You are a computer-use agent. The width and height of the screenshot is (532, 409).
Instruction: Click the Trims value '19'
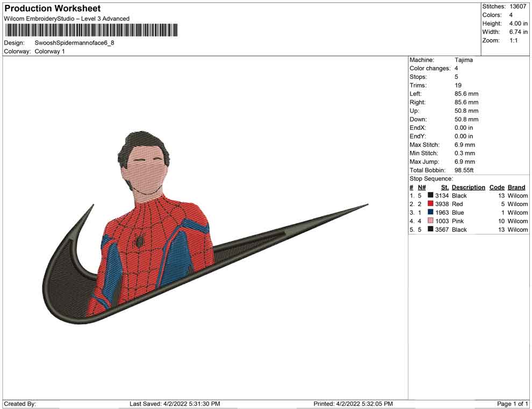pos(458,85)
